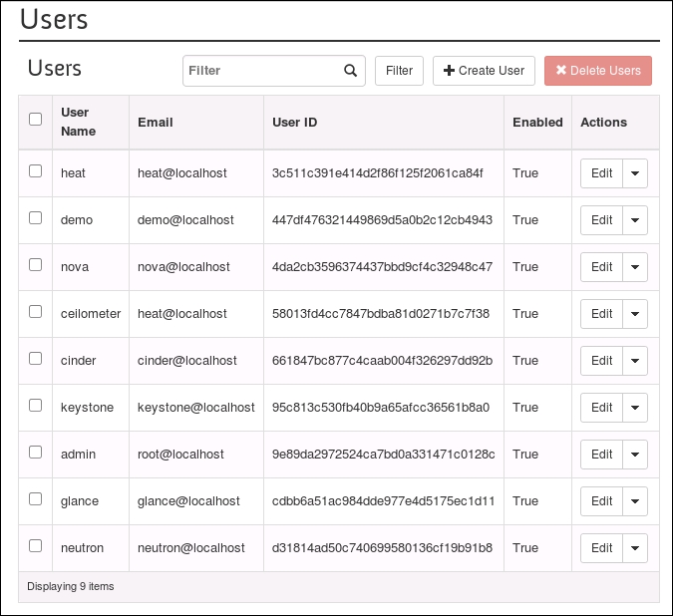Click the User Name column header

pos(79,122)
